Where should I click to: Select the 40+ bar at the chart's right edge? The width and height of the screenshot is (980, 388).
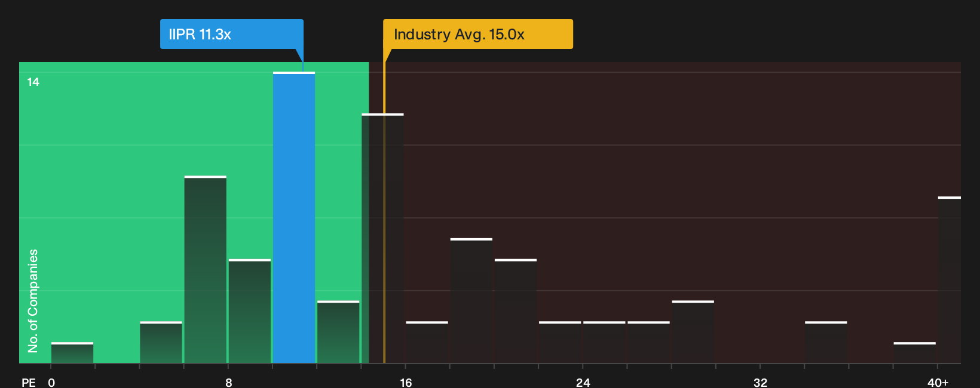(x=950, y=280)
